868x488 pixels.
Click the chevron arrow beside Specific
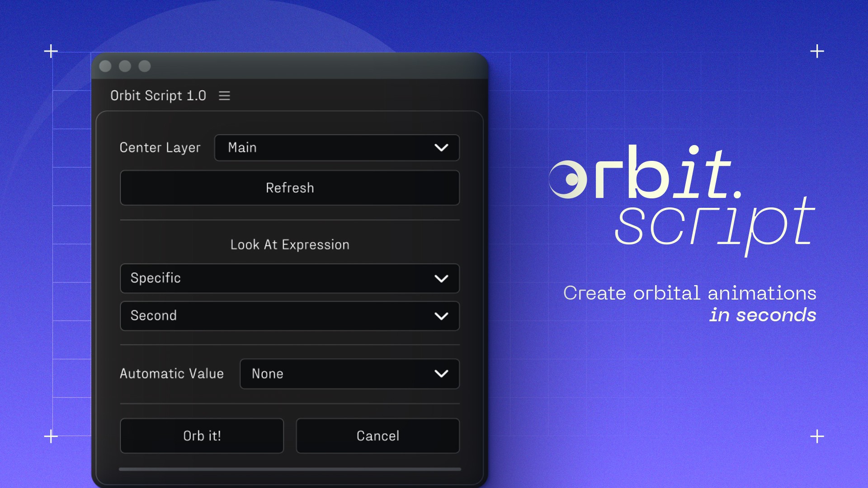coord(441,278)
